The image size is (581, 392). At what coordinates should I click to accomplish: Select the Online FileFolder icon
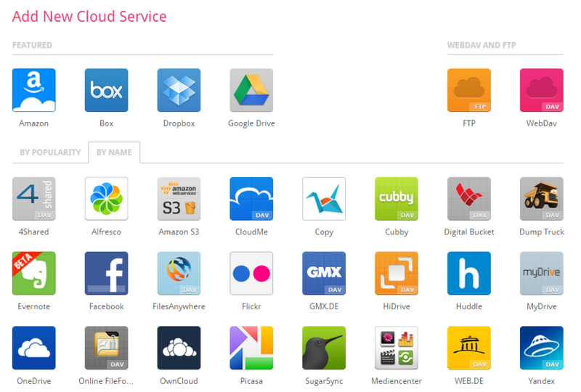[x=106, y=348]
